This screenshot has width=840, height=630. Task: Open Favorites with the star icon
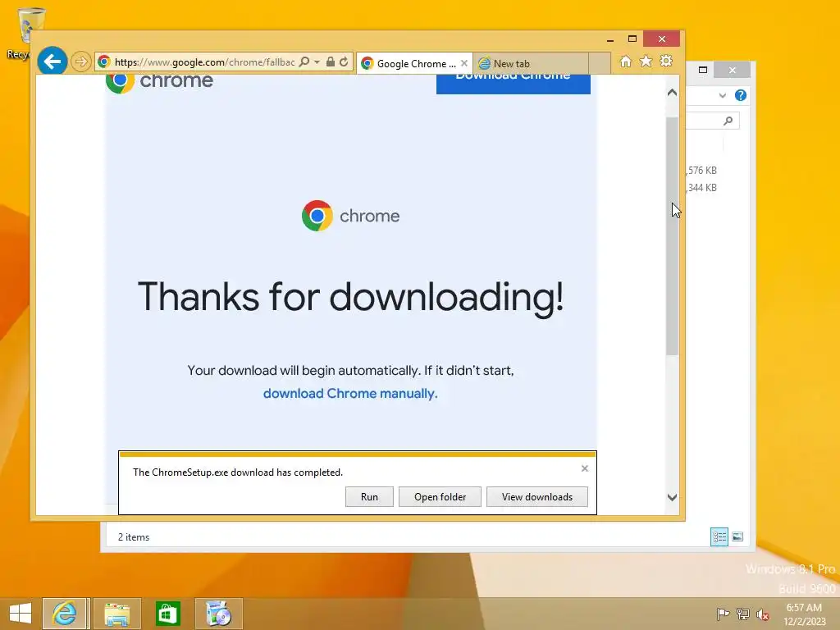(646, 62)
